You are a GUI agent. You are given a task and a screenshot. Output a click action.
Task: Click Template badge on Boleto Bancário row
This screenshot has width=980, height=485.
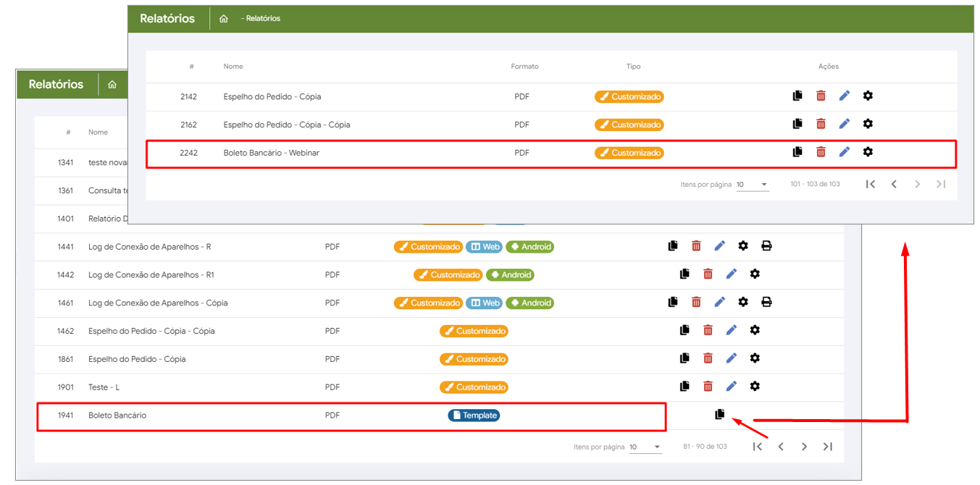[474, 416]
